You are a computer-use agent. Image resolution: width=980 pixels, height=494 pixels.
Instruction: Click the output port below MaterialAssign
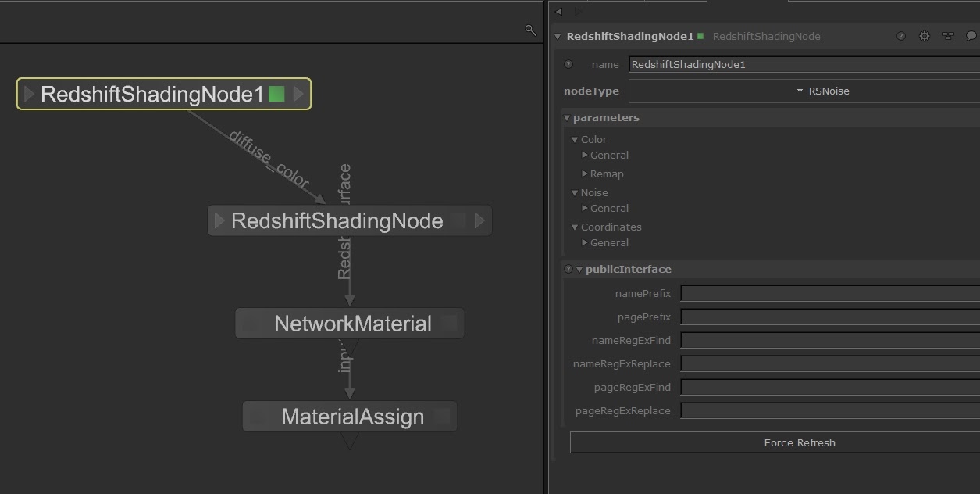[x=350, y=441]
